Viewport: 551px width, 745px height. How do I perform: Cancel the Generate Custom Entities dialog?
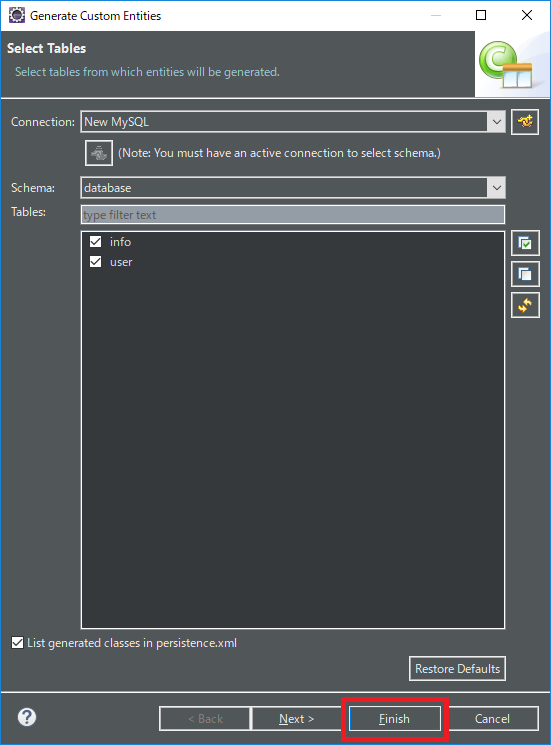pos(492,719)
